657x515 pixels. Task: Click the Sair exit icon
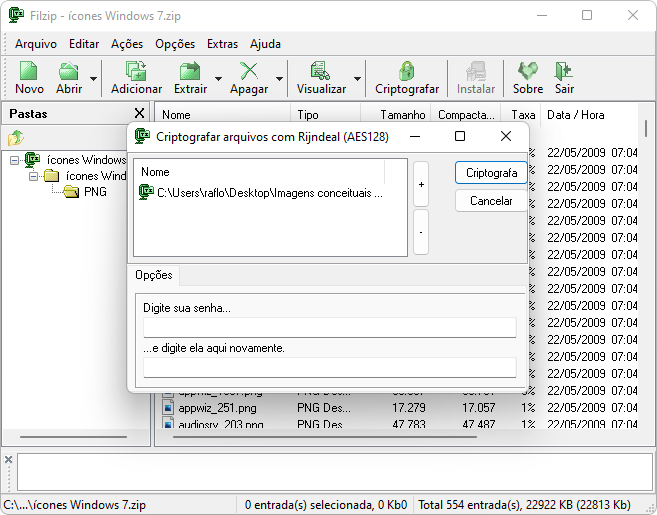[564, 78]
